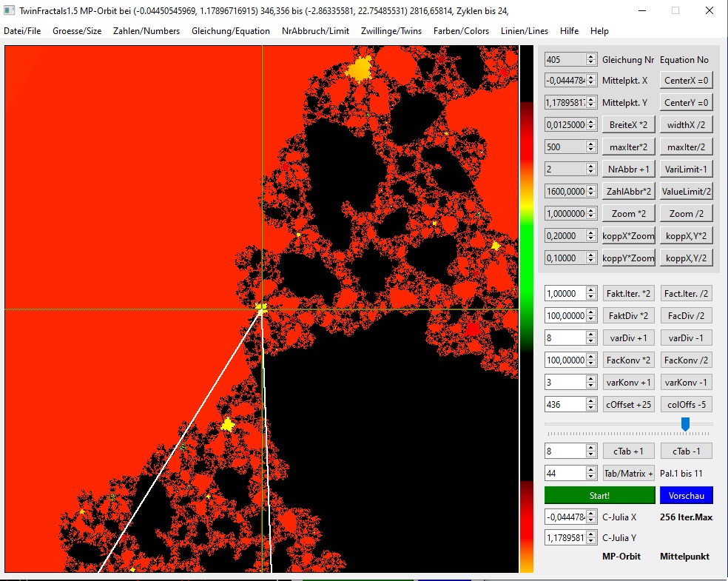
Task: Click the maxIter/2 button
Action: tap(687, 147)
